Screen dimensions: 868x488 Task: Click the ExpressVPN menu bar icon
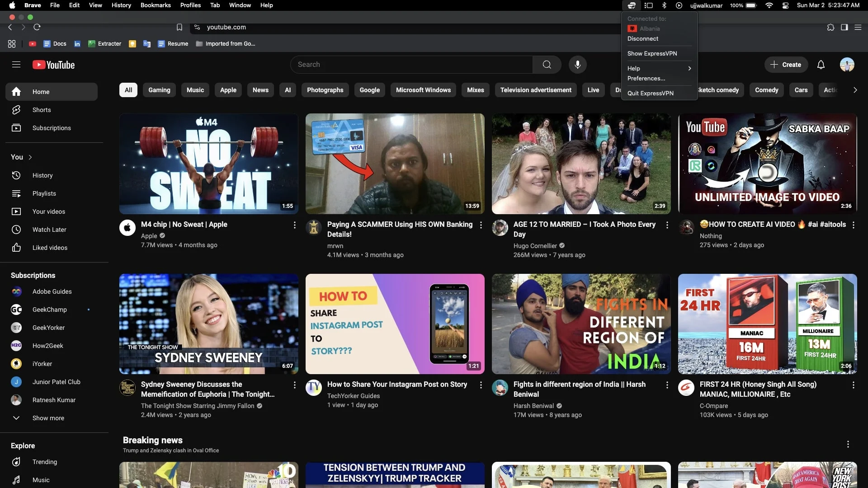coord(632,5)
